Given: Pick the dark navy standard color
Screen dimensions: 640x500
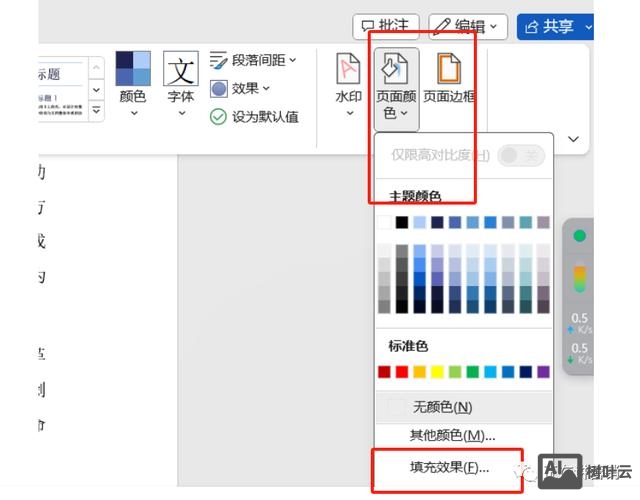Looking at the screenshot, I should point(526,372).
